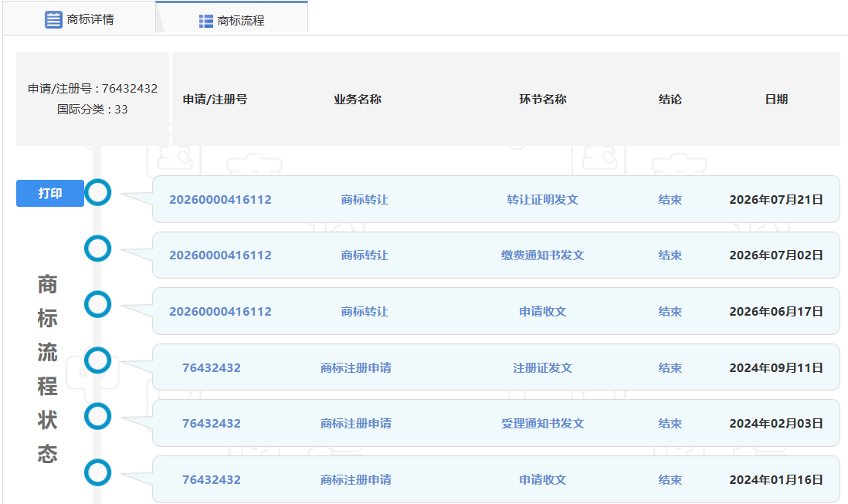The height and width of the screenshot is (504, 848).
Task: Click timeline node for 注册证发文 row
Action: (x=98, y=360)
